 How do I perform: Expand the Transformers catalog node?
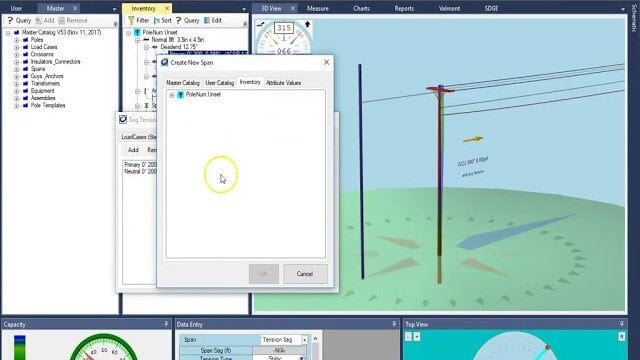[x=17, y=84]
